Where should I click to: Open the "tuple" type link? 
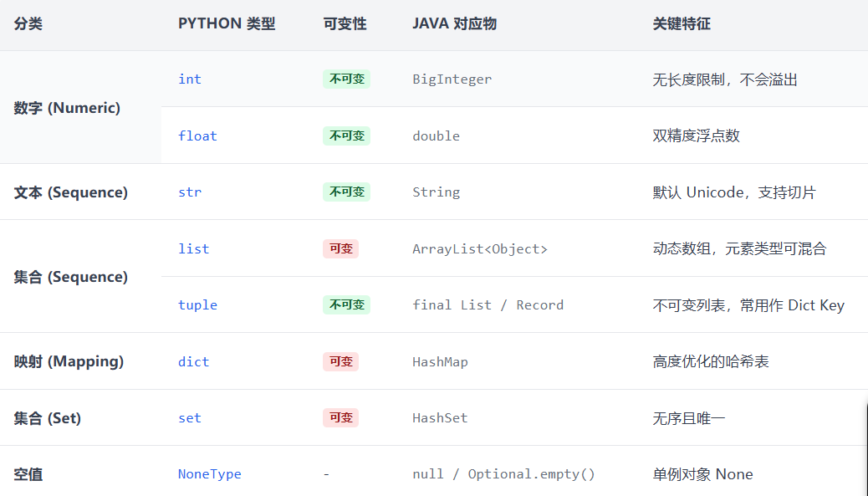[x=197, y=305]
